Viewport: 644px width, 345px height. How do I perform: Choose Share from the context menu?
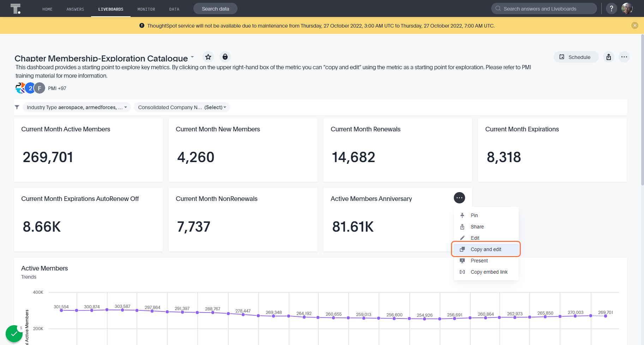[x=486, y=227]
